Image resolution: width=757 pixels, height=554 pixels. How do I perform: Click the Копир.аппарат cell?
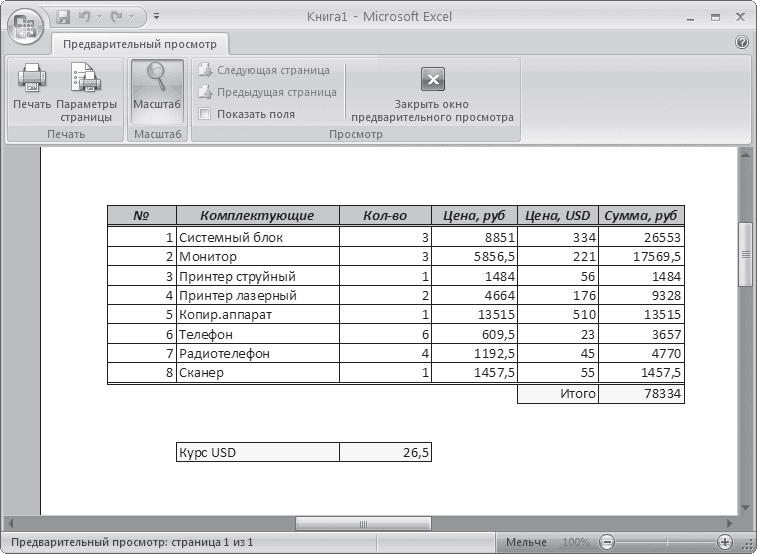pyautogui.click(x=258, y=315)
